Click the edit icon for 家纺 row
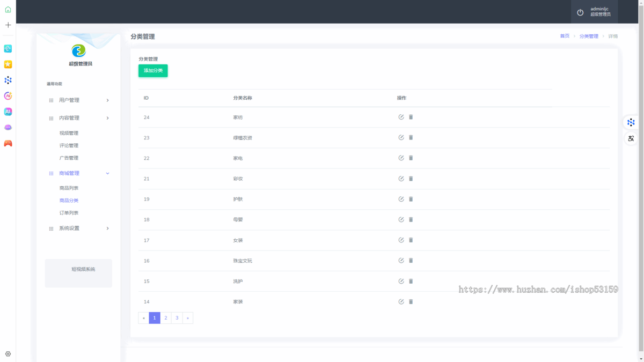The height and width of the screenshot is (362, 644). (401, 117)
